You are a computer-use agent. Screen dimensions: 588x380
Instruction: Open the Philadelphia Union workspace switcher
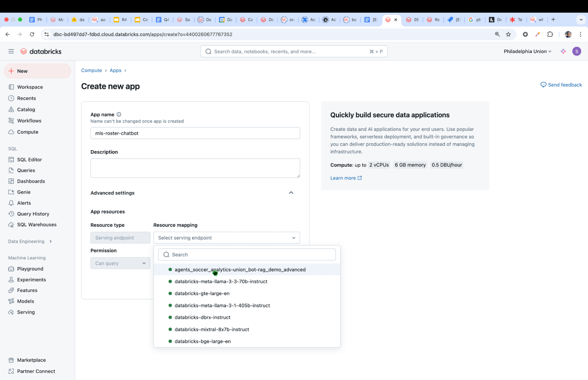click(527, 51)
